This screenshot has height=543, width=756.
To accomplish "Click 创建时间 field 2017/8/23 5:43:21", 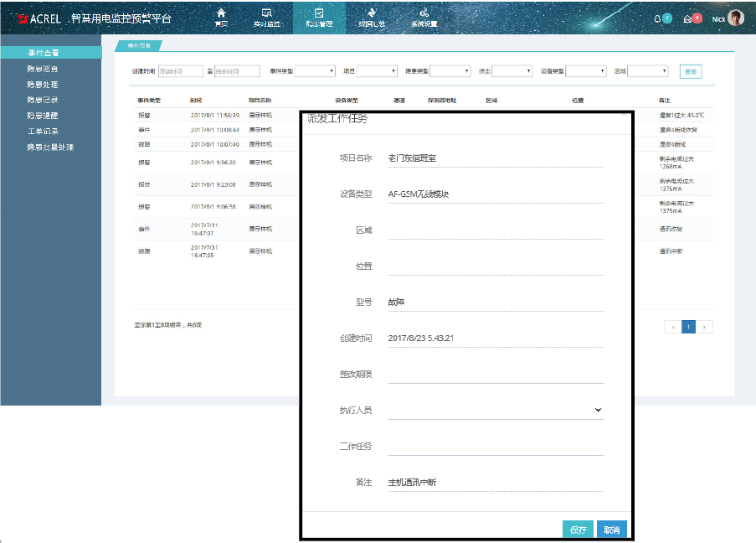I will pyautogui.click(x=496, y=339).
